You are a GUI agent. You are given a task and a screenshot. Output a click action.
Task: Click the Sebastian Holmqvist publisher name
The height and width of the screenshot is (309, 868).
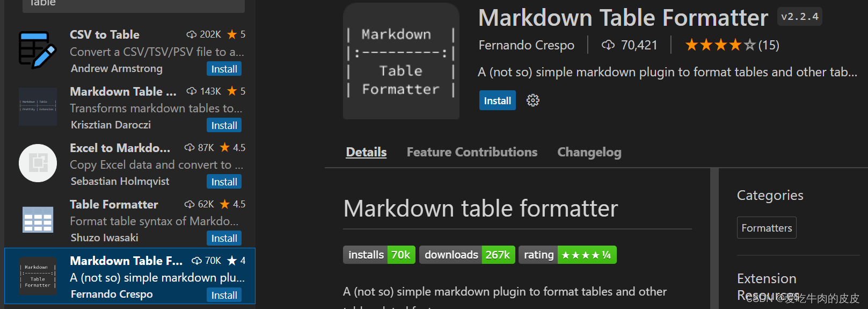120,181
